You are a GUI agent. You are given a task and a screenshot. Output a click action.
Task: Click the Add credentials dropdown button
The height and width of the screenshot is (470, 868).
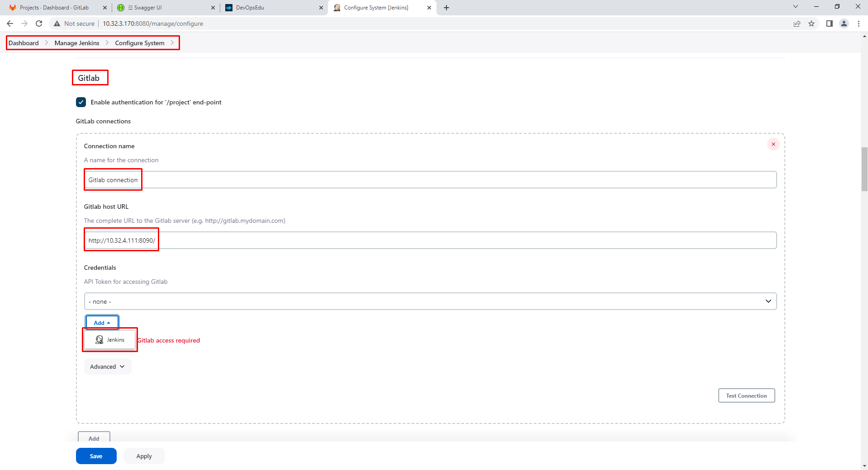(x=102, y=323)
